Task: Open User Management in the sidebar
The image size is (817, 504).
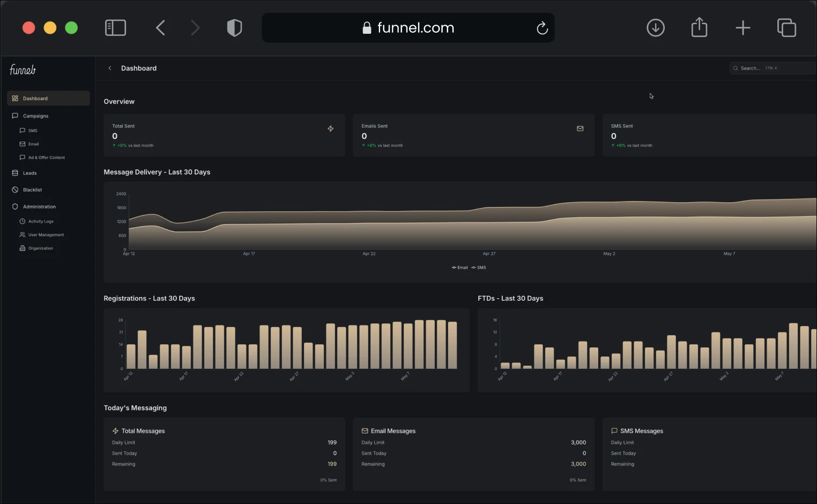Action: [46, 235]
